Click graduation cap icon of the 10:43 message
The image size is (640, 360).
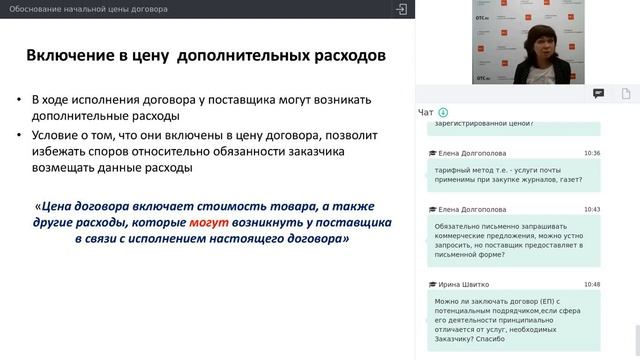(x=433, y=209)
